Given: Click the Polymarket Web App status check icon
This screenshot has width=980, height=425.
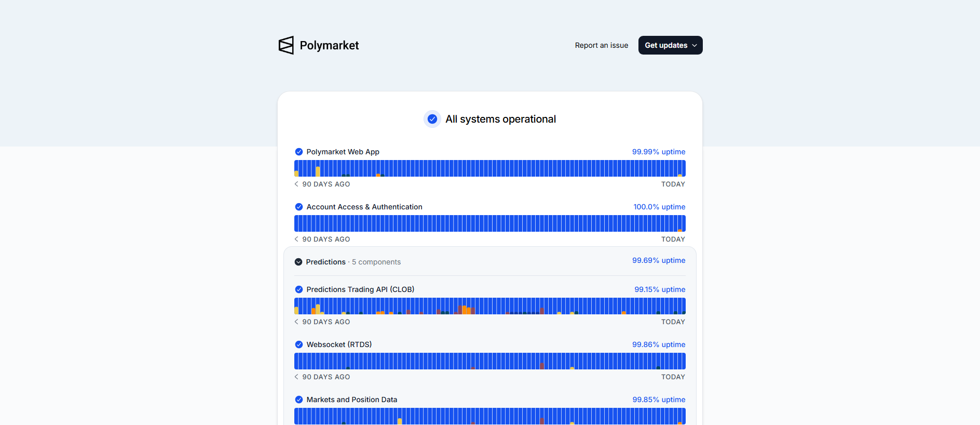Looking at the screenshot, I should 299,152.
